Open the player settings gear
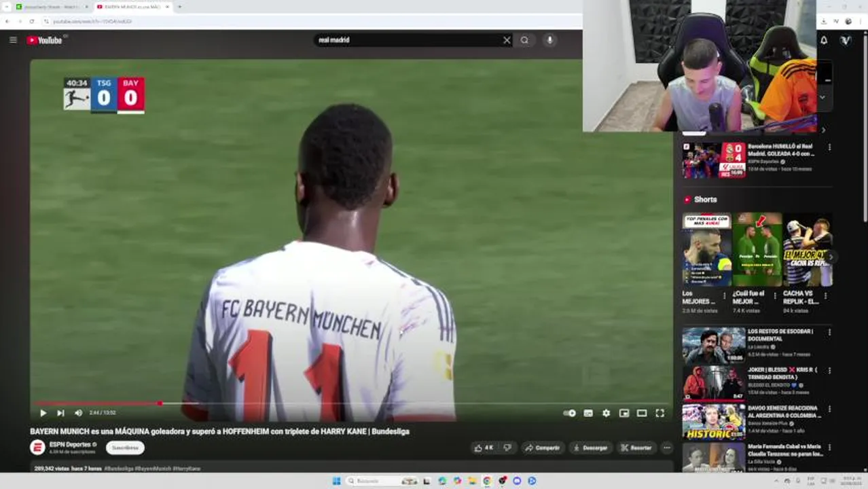868x489 pixels. tap(606, 413)
